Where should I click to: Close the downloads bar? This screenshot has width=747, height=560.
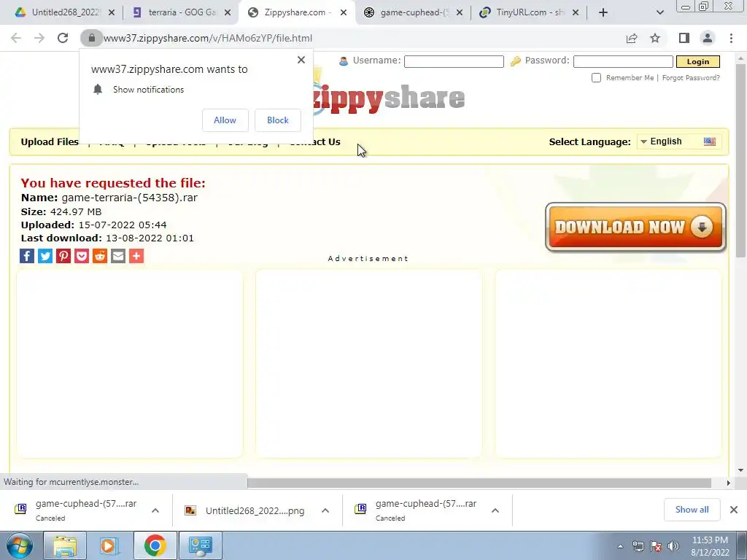click(x=734, y=510)
